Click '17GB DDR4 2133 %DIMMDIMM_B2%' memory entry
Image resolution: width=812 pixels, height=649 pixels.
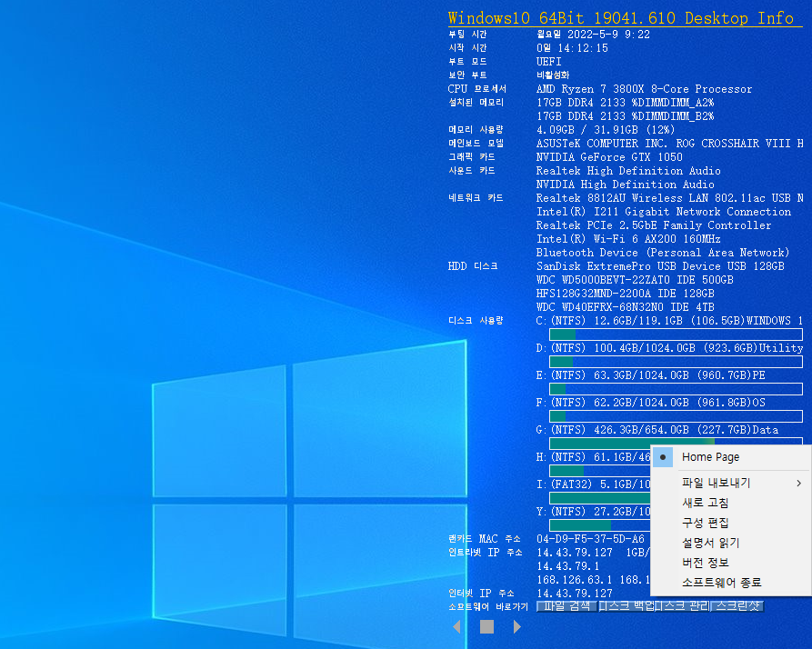[x=626, y=116]
